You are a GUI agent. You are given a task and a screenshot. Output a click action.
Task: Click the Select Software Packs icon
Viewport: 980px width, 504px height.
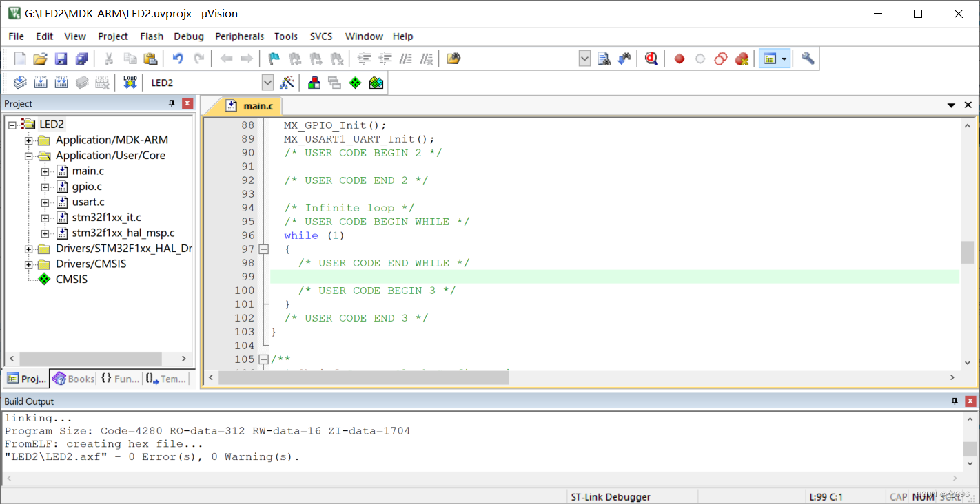coord(376,83)
